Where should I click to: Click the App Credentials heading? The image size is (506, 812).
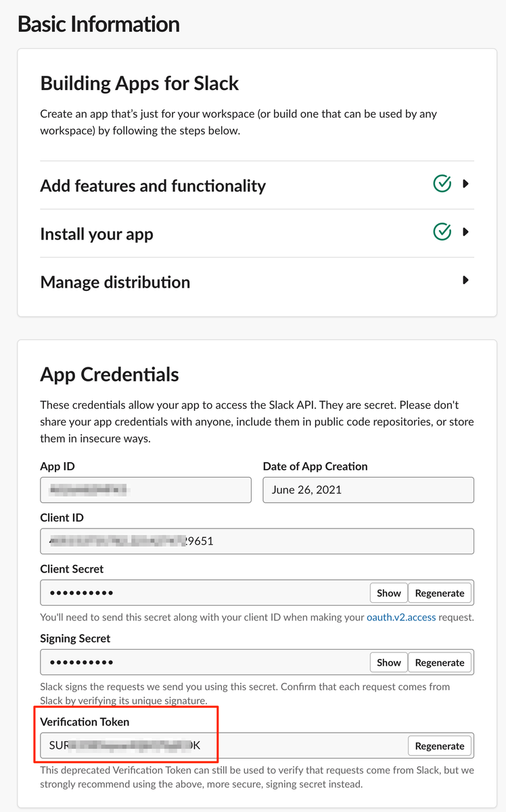[110, 375]
